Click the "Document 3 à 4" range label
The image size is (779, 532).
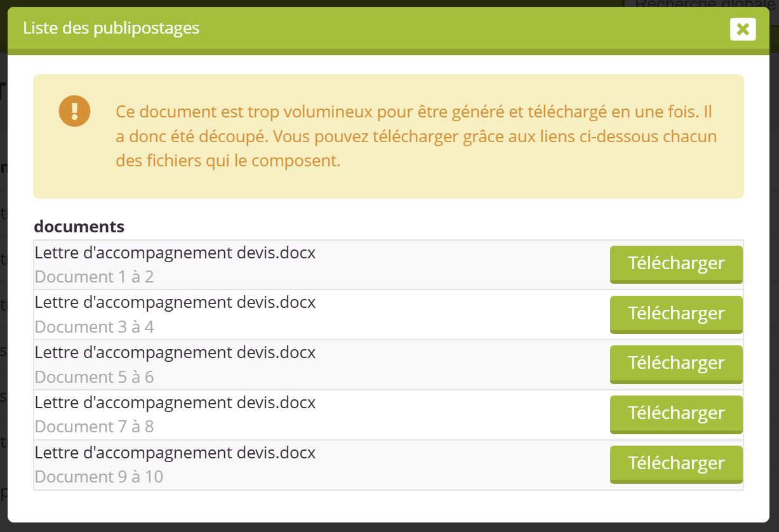(94, 328)
